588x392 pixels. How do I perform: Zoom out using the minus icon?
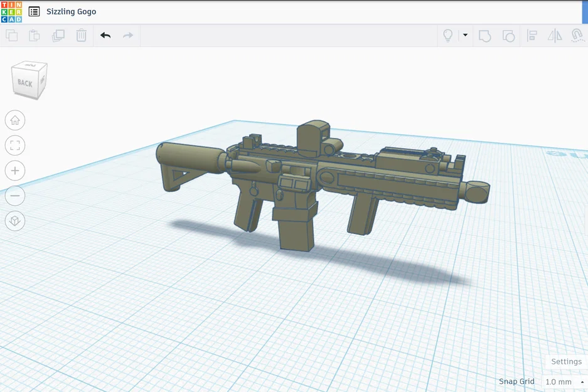(14, 195)
